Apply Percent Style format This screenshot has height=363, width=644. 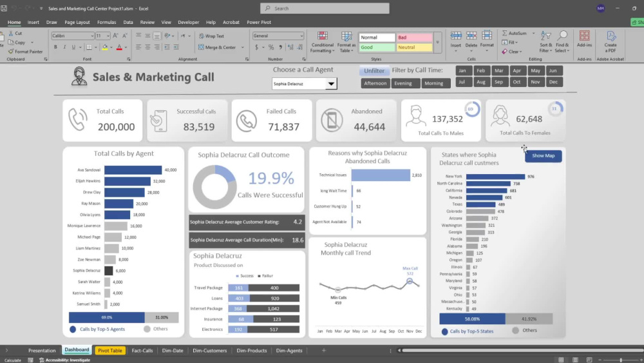coord(271,47)
